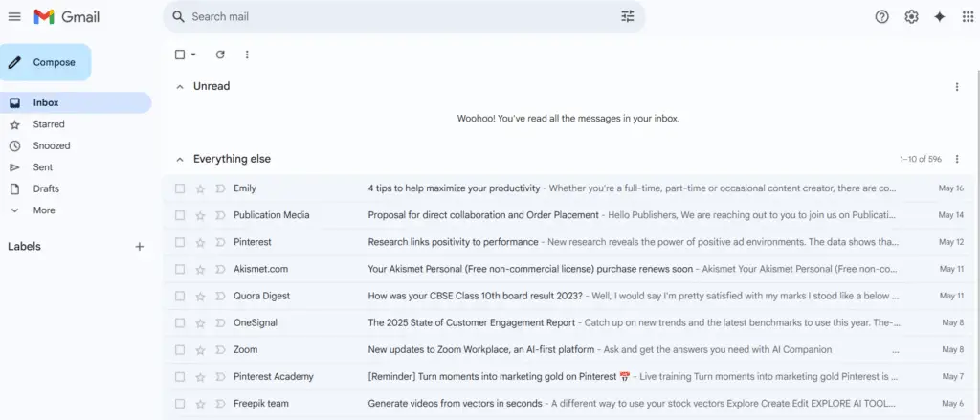The height and width of the screenshot is (420, 980).
Task: Click the search magnifier icon
Action: click(178, 17)
